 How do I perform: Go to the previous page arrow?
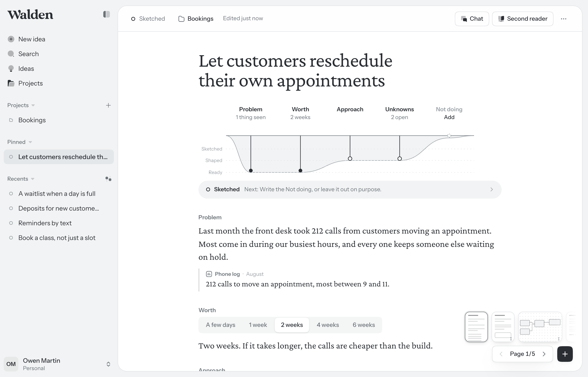coord(501,354)
